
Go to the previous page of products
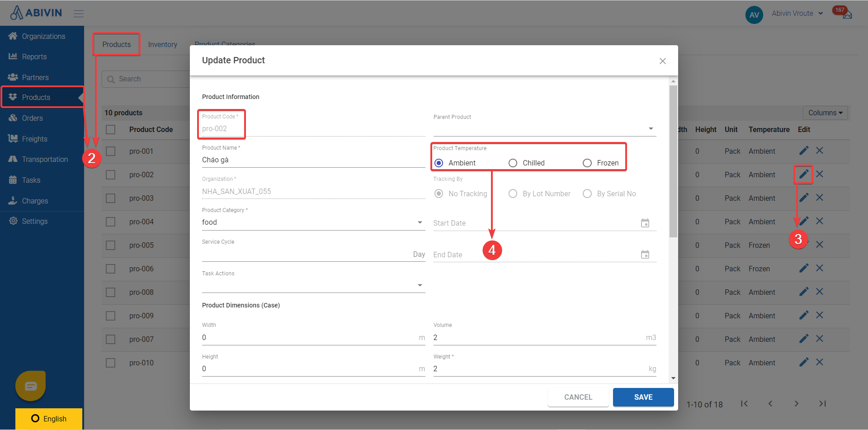coord(770,404)
